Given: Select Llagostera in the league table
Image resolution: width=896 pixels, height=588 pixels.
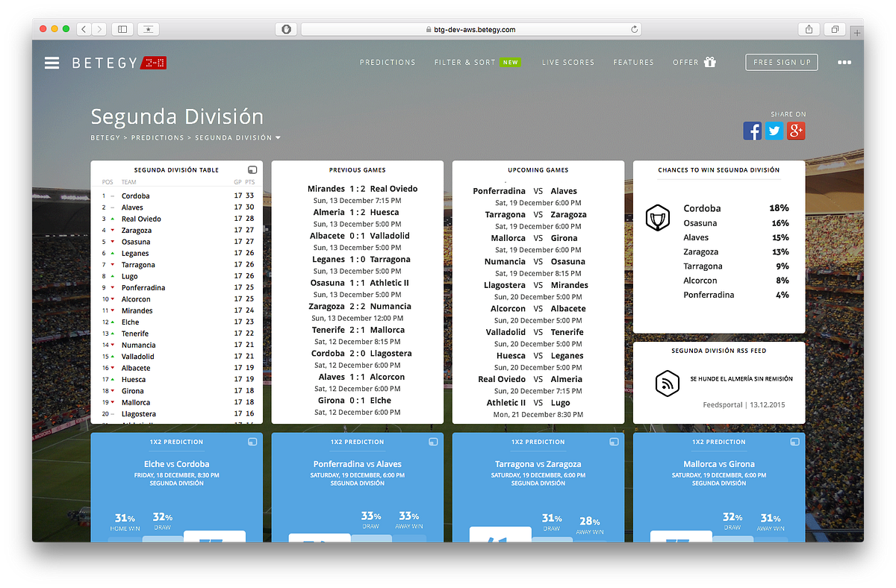Looking at the screenshot, I should click(138, 414).
